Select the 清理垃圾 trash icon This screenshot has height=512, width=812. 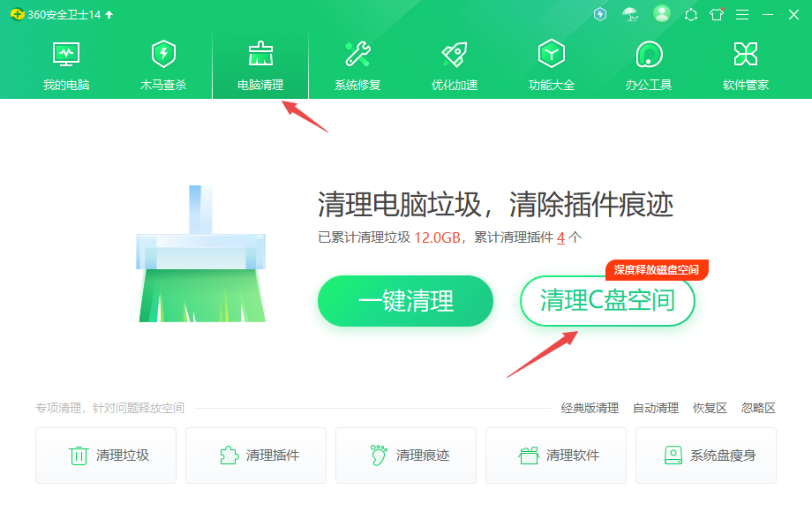106,456
